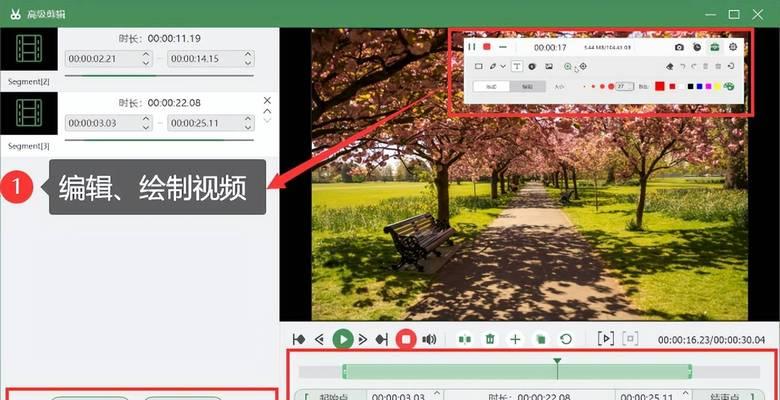Delete segment with the trash icon below preview

tap(490, 339)
